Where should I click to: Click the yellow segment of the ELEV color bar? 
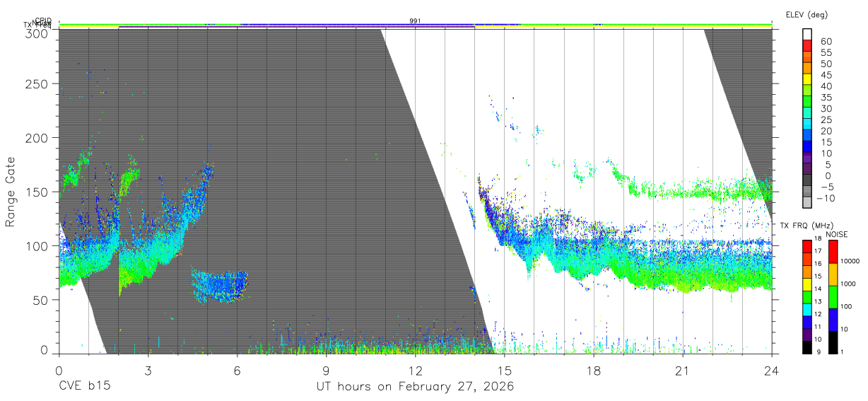(808, 81)
